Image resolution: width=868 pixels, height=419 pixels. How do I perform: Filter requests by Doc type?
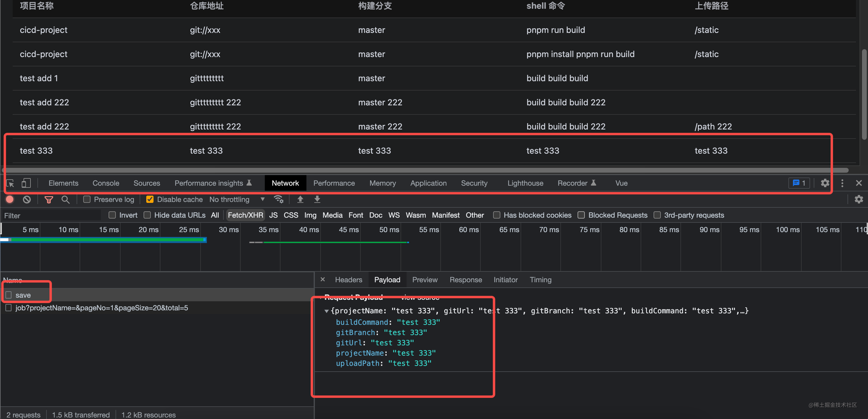pyautogui.click(x=376, y=215)
